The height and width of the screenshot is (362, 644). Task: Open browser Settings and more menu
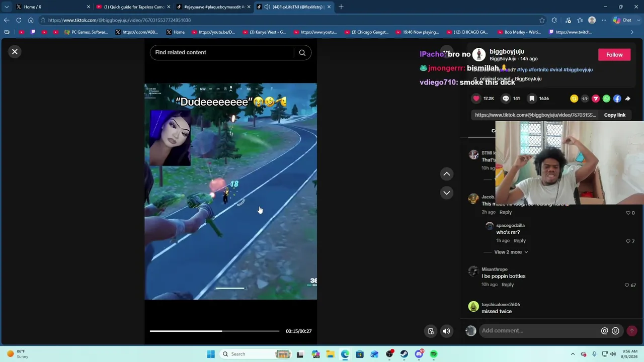(x=604, y=20)
